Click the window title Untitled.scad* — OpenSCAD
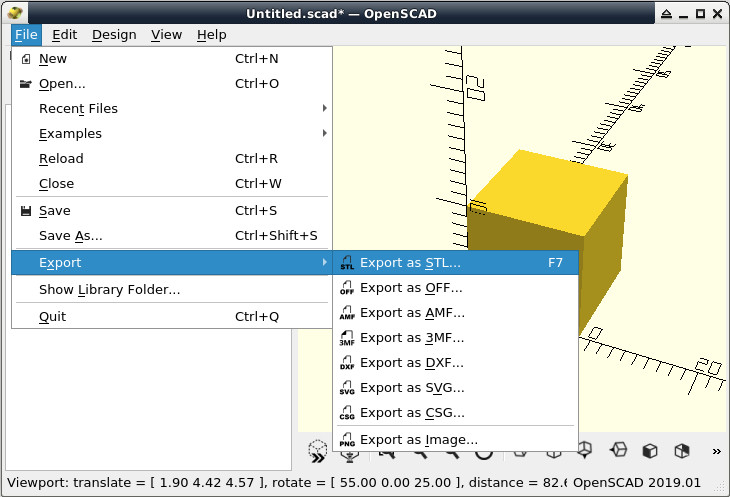This screenshot has width=730, height=497. point(341,13)
